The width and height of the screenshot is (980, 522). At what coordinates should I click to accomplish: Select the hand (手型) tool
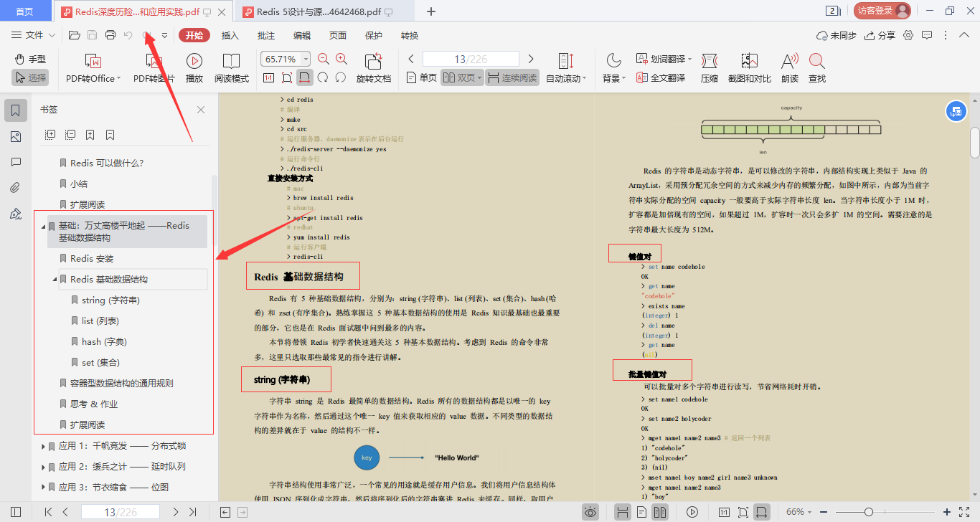pyautogui.click(x=29, y=59)
